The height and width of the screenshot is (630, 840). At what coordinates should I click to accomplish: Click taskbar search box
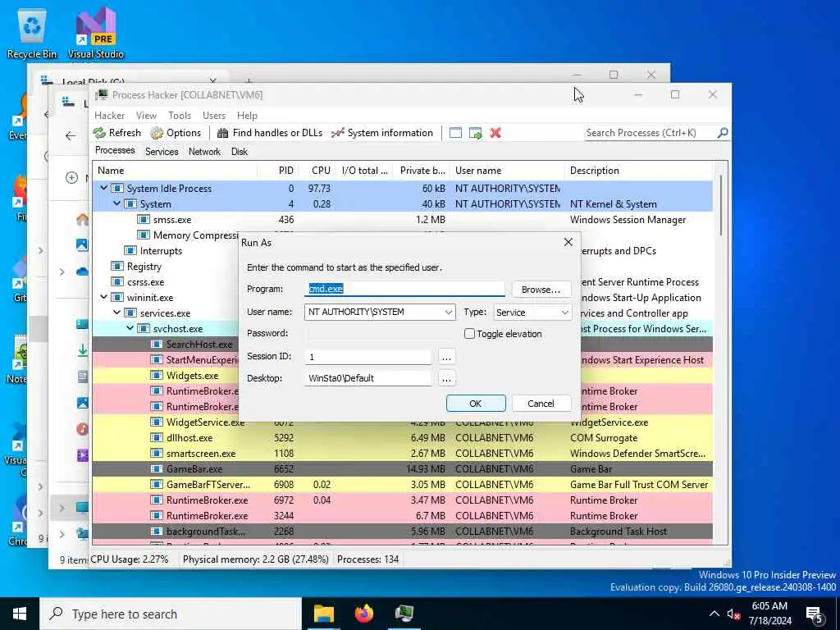(171, 614)
